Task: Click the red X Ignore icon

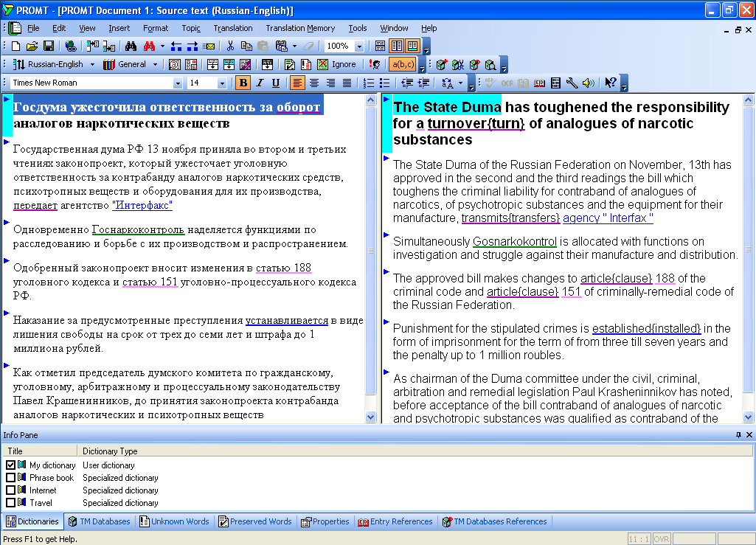Action: click(322, 65)
